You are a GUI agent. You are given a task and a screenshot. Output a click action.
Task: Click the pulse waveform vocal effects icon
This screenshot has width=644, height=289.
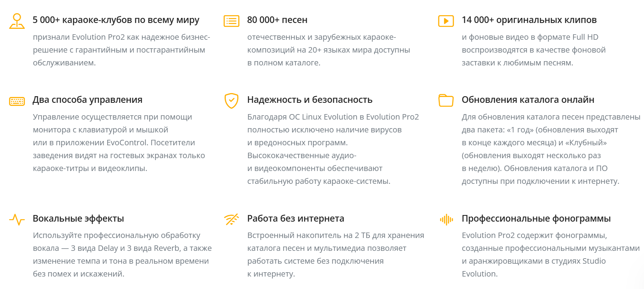17,220
